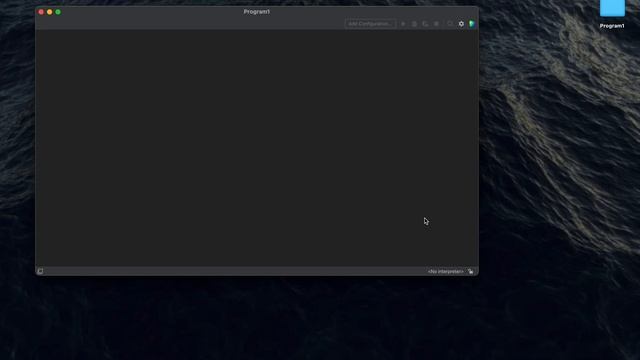Click the Program1 window title text
The width and height of the screenshot is (640, 360).
(257, 12)
